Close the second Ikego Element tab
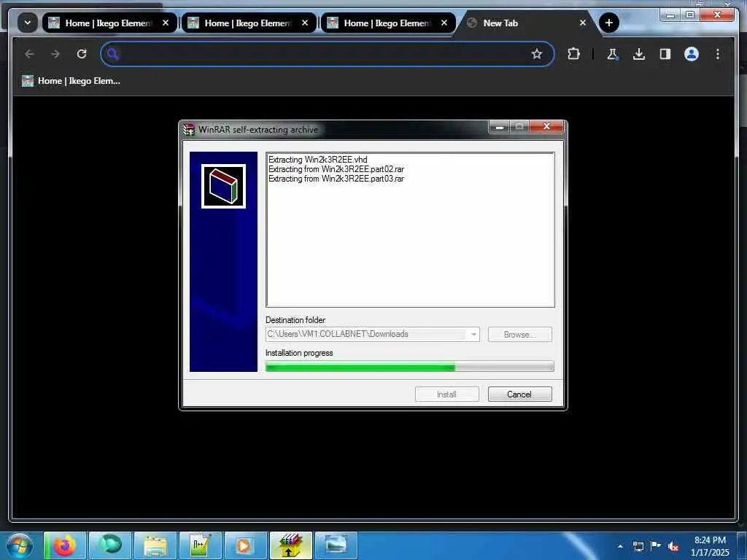Screen dimensions: 747x560 pos(305,23)
